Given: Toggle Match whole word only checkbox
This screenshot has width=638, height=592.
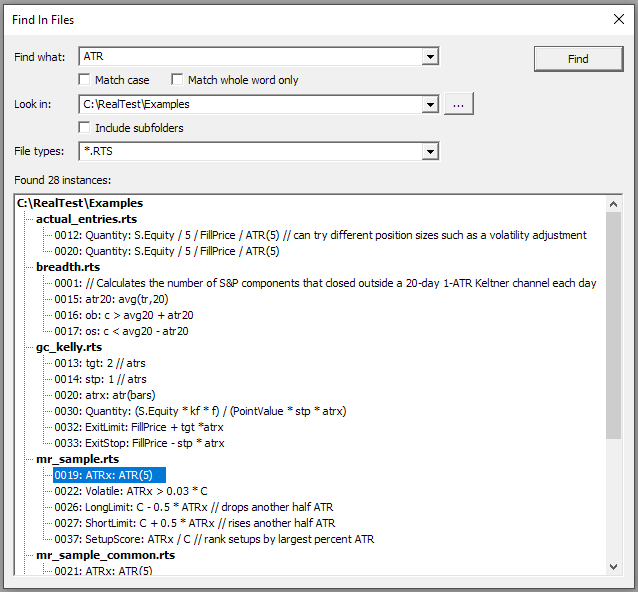Looking at the screenshot, I should click(178, 80).
